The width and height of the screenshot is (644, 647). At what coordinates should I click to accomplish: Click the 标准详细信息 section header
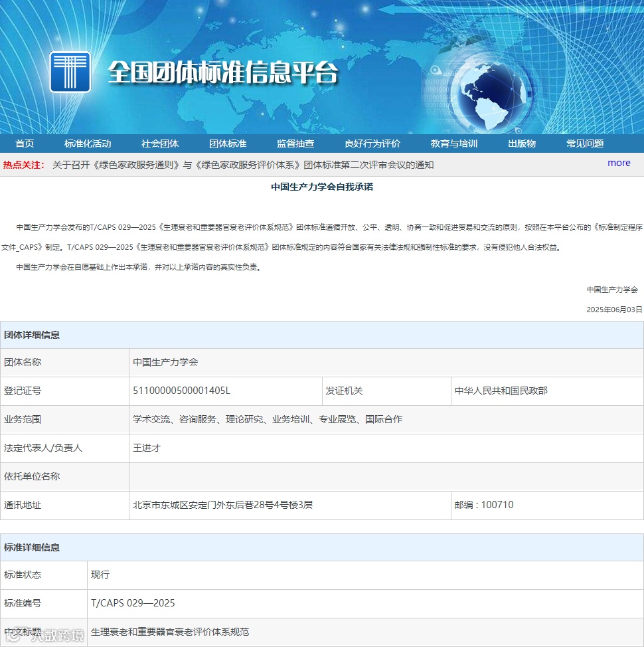[x=321, y=547]
